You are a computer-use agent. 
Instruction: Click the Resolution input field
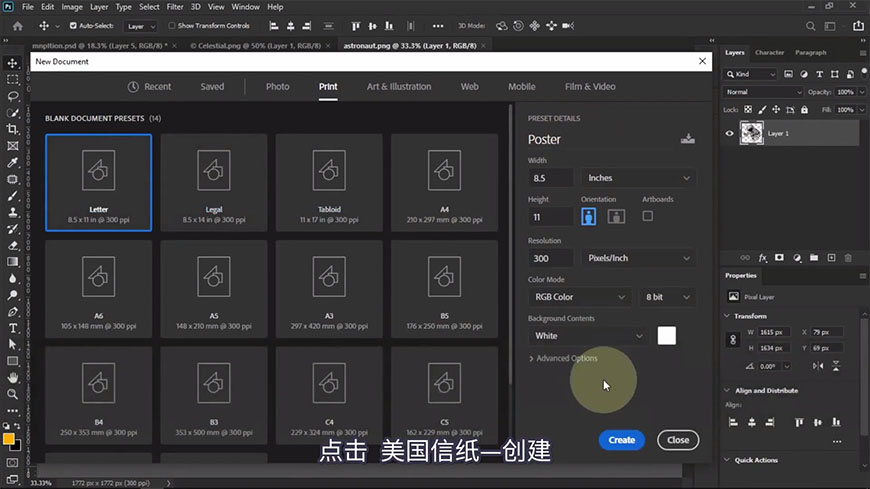tap(550, 258)
